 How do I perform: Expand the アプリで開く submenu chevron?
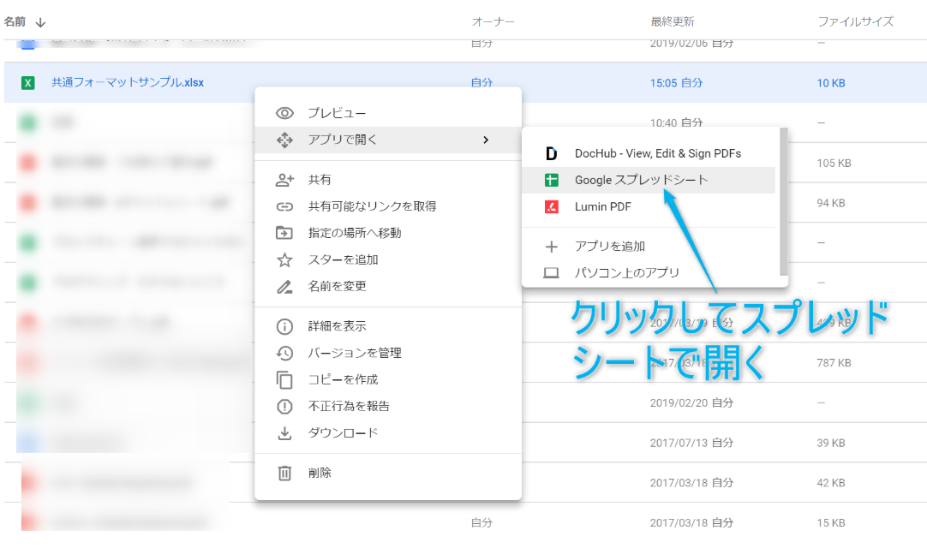(x=486, y=140)
